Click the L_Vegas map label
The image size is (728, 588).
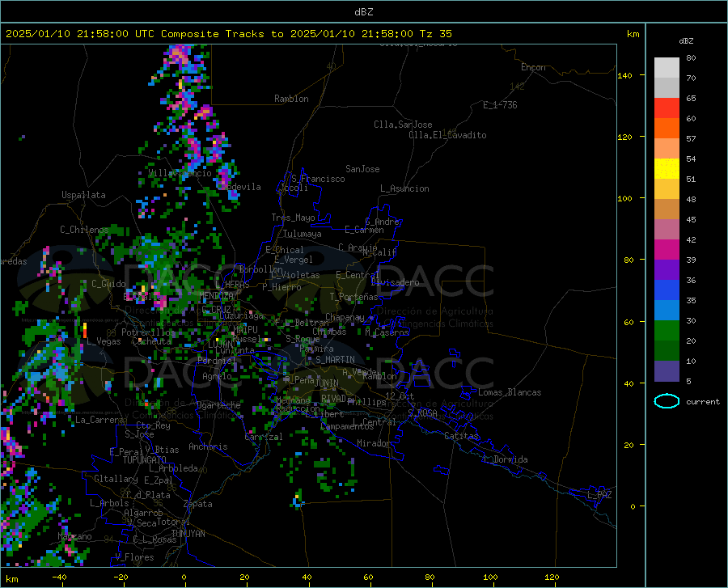pos(104,341)
